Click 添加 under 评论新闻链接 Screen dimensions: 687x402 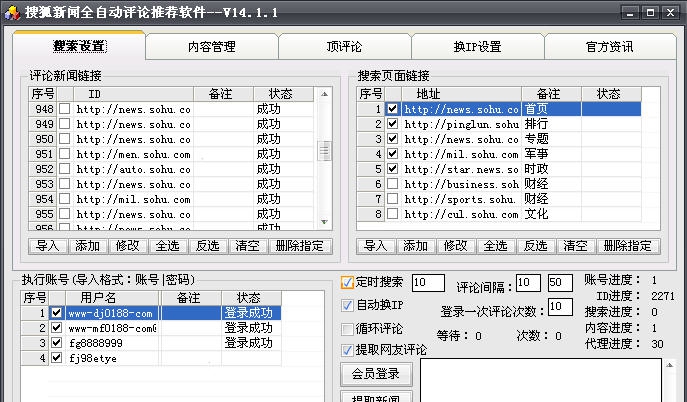tap(87, 246)
